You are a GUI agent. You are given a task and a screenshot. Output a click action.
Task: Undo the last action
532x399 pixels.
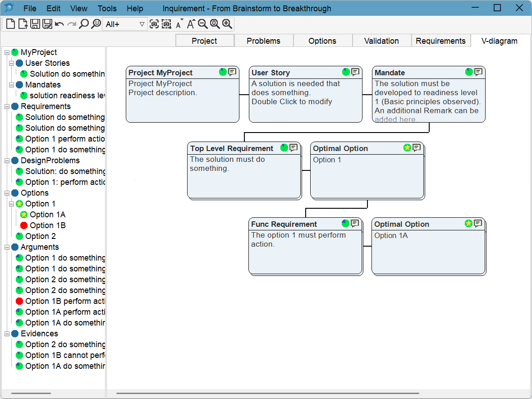60,24
